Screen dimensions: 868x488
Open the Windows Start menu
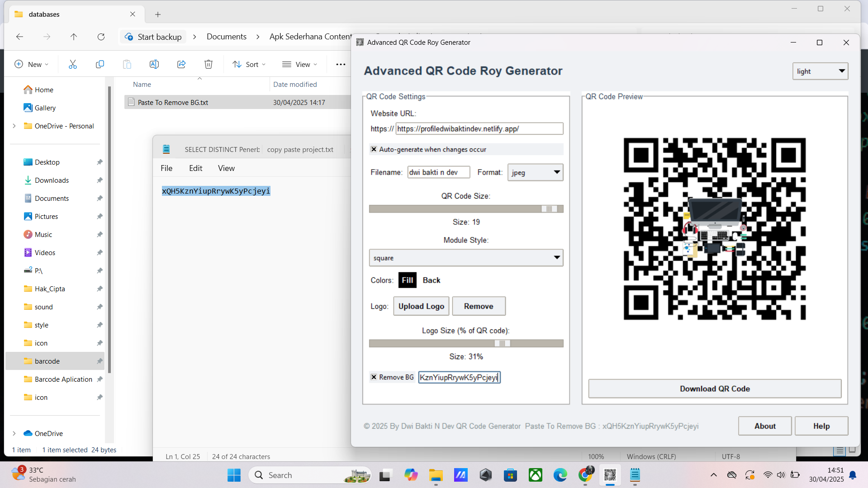pos(234,475)
